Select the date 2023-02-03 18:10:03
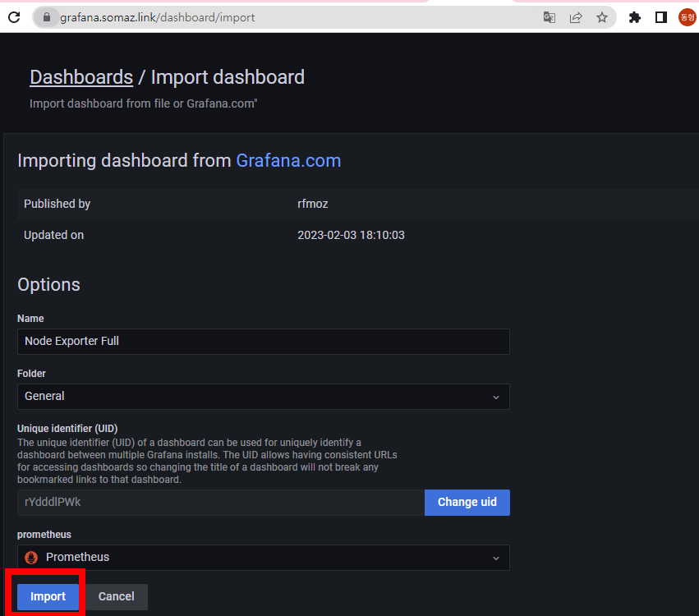 point(352,235)
